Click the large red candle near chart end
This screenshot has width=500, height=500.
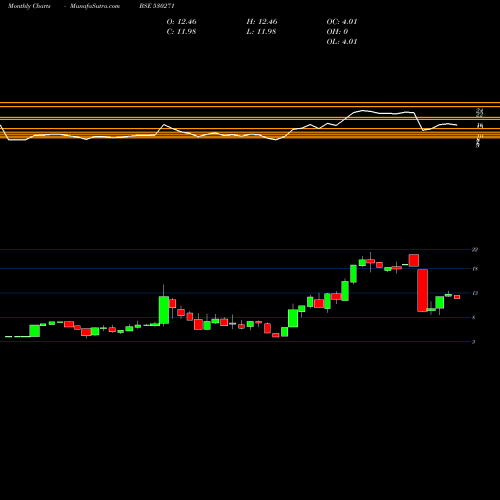(x=423, y=290)
